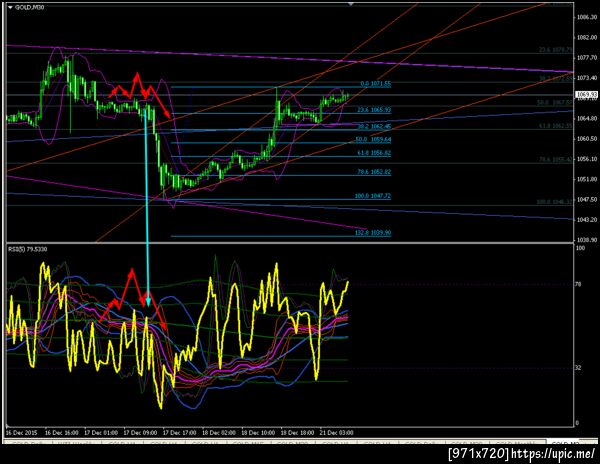600x464 pixels.
Task: Select Fibonacci level label 61.8 1056.82
Action: coord(374,153)
